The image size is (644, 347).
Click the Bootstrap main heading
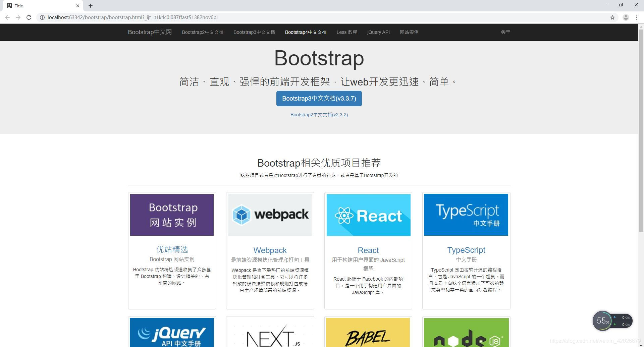click(319, 58)
